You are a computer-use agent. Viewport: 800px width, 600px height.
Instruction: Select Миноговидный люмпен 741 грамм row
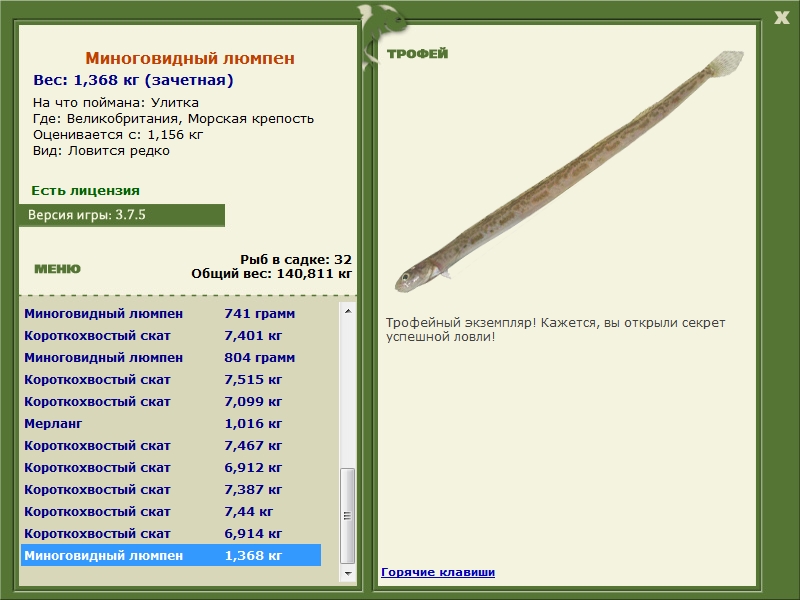pos(171,314)
